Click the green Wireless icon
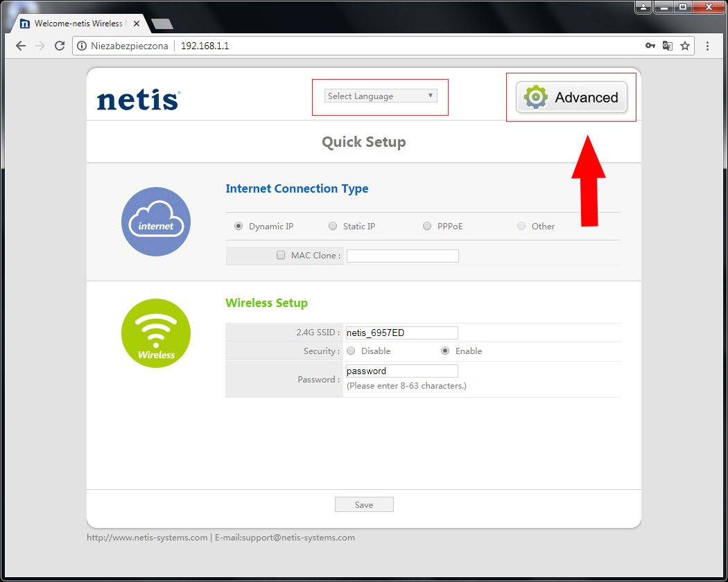Viewport: 728px width, 582px height. point(156,333)
